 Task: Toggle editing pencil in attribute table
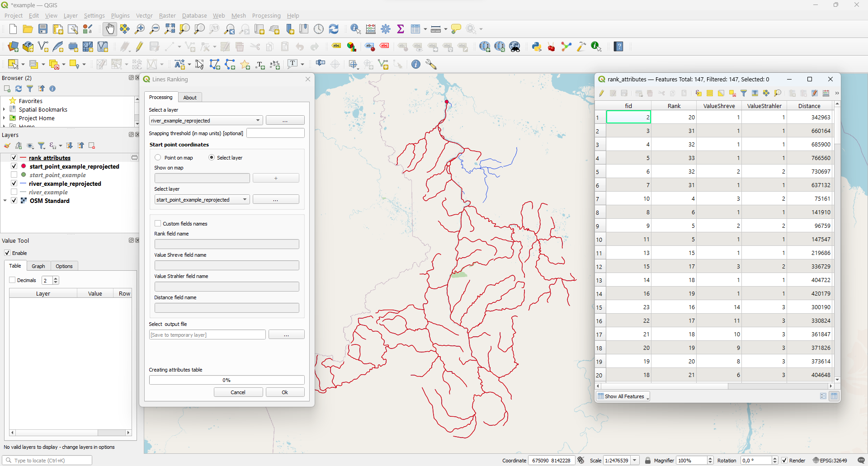[x=601, y=93]
